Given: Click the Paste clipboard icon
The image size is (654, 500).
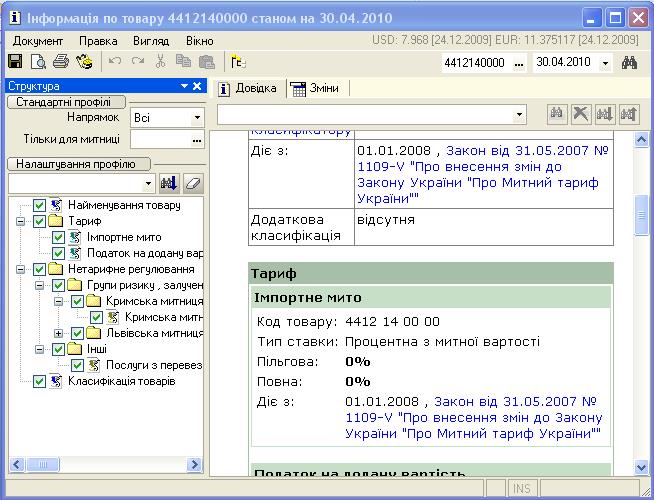Looking at the screenshot, I should (x=206, y=62).
